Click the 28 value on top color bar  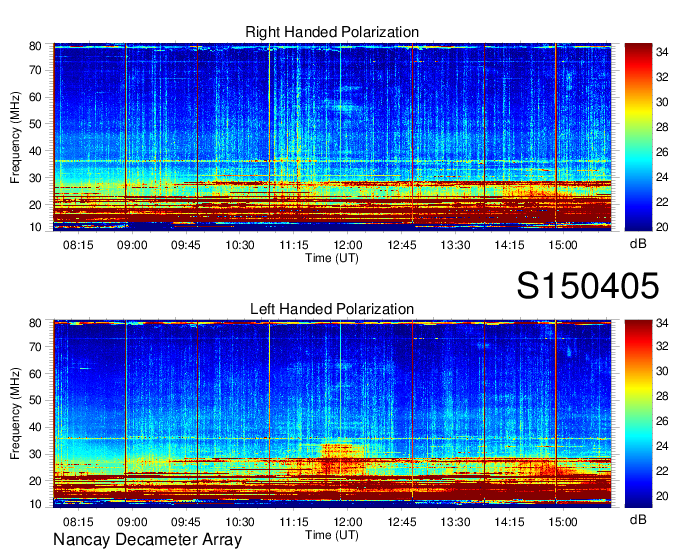(x=662, y=127)
